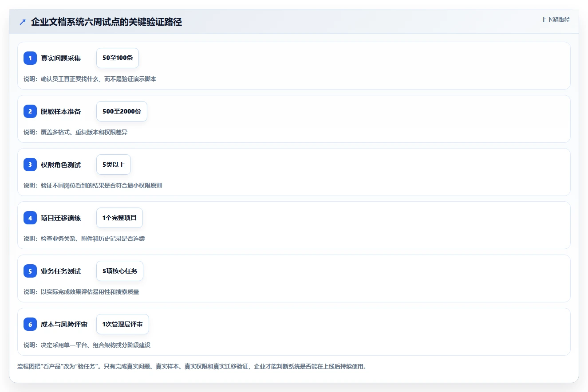Screen dimensions: 588x392
Task: Click the step heading 成本与风险评审
Action: click(x=64, y=324)
